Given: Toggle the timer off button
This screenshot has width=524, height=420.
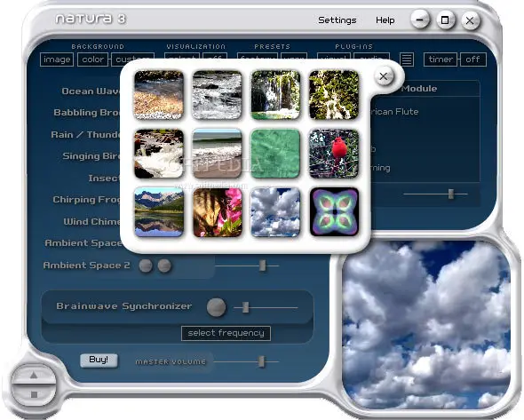Looking at the screenshot, I should click(x=472, y=59).
